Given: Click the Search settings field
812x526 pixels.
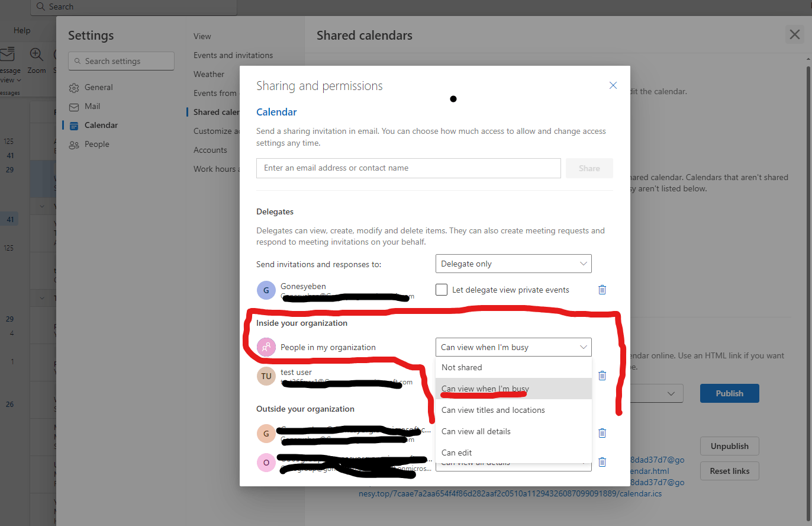Looking at the screenshot, I should pyautogui.click(x=121, y=61).
